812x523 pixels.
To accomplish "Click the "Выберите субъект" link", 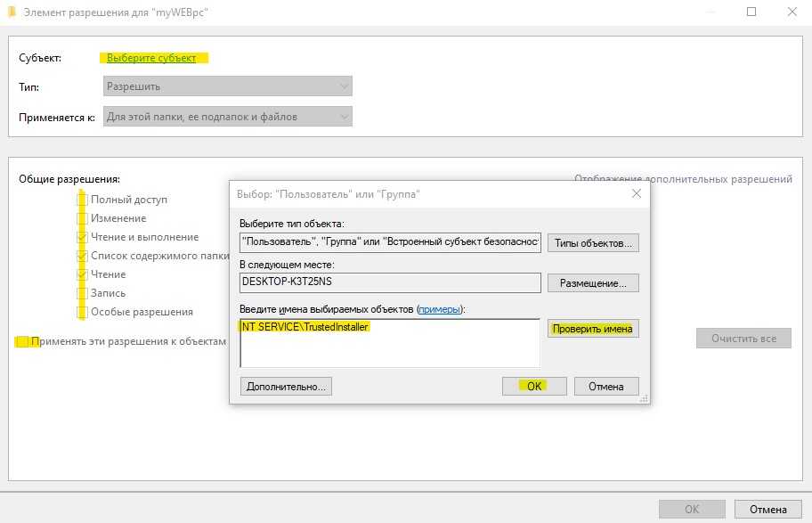I will tap(151, 58).
